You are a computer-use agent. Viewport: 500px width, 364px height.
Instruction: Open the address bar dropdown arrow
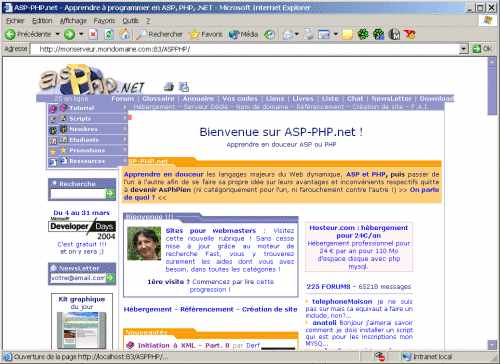coord(463,49)
